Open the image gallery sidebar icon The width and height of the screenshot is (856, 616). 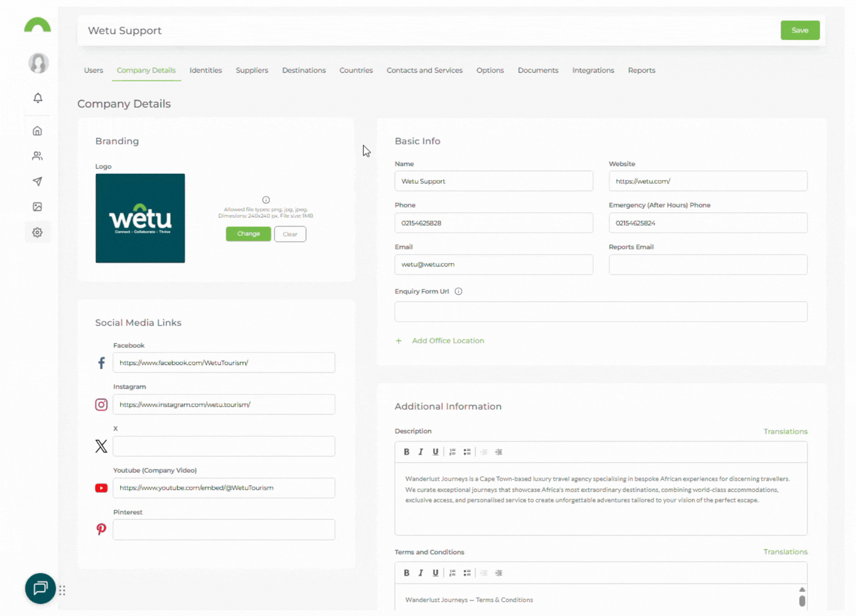(x=38, y=206)
